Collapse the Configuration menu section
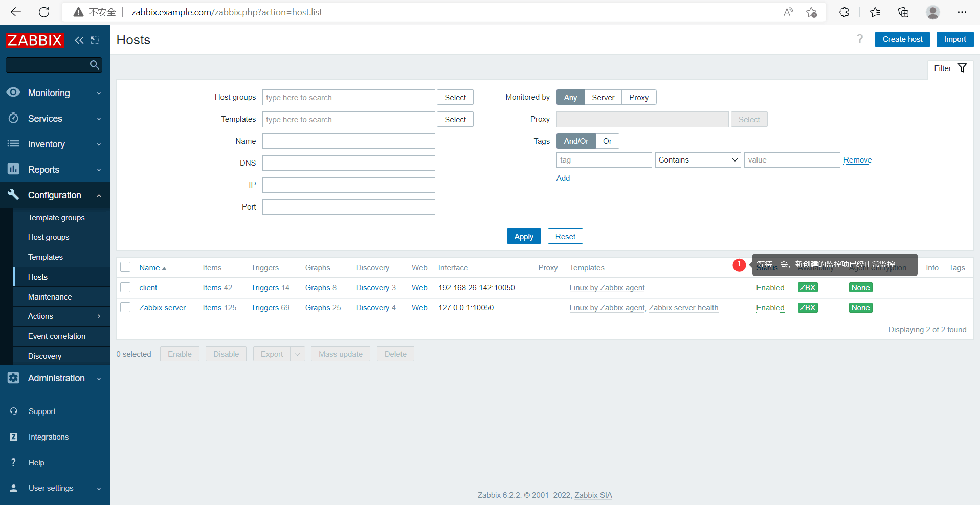 [99, 195]
